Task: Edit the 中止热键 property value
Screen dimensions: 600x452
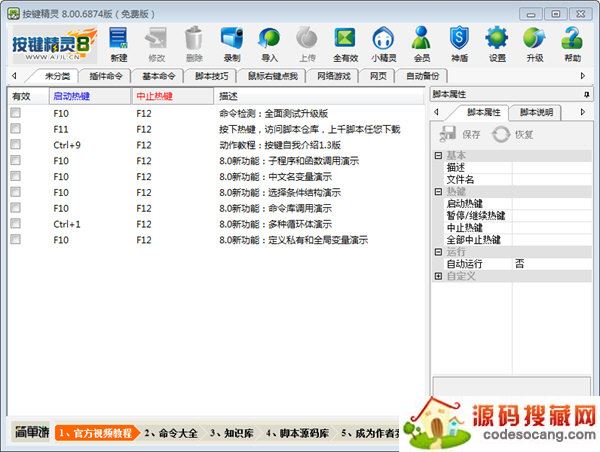Action: (552, 227)
